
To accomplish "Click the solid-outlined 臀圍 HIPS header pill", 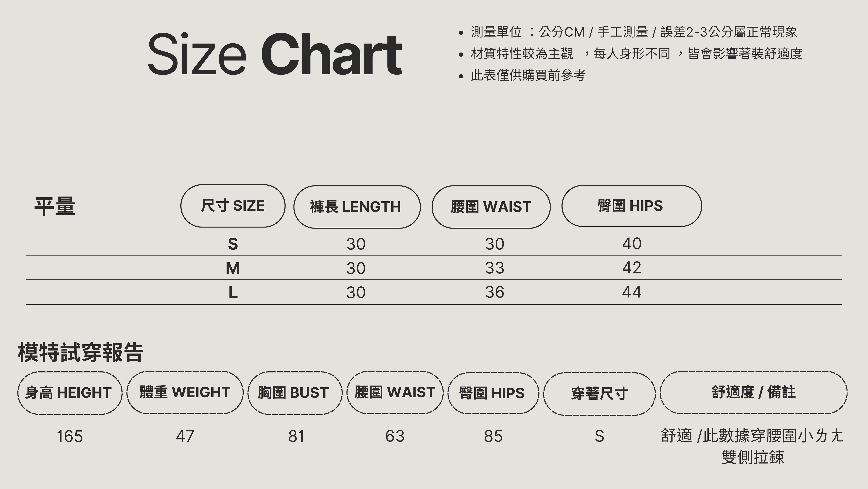I will pos(631,206).
